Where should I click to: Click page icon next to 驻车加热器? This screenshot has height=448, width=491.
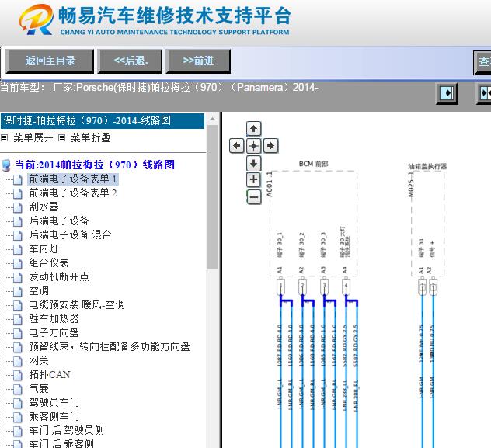[x=18, y=319]
